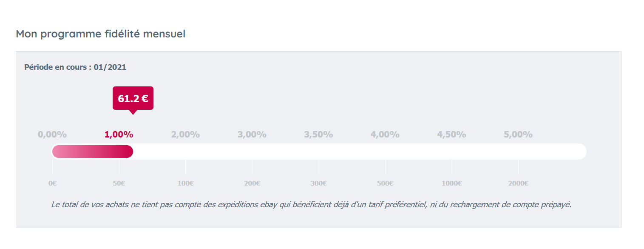
Task: Select the 0,00% discount tier label
Action: 52,135
